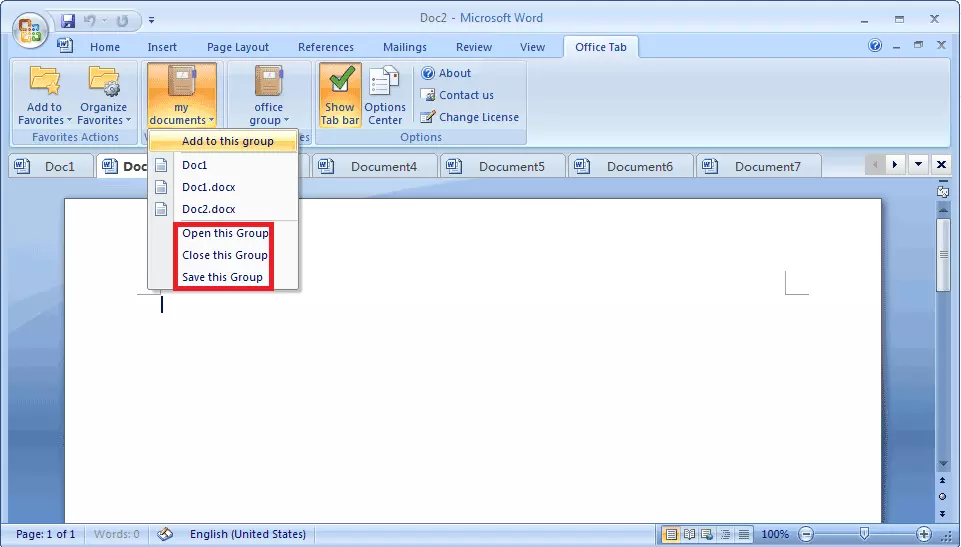Click Select Browse Object circle
961x547 pixels.
943,497
